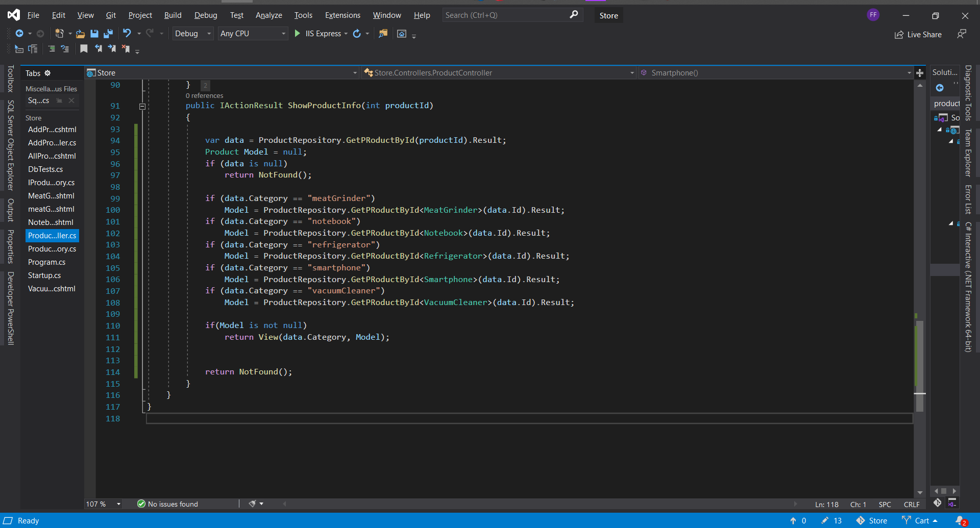Click the Save All toolbar icon
980x528 pixels.
108,34
